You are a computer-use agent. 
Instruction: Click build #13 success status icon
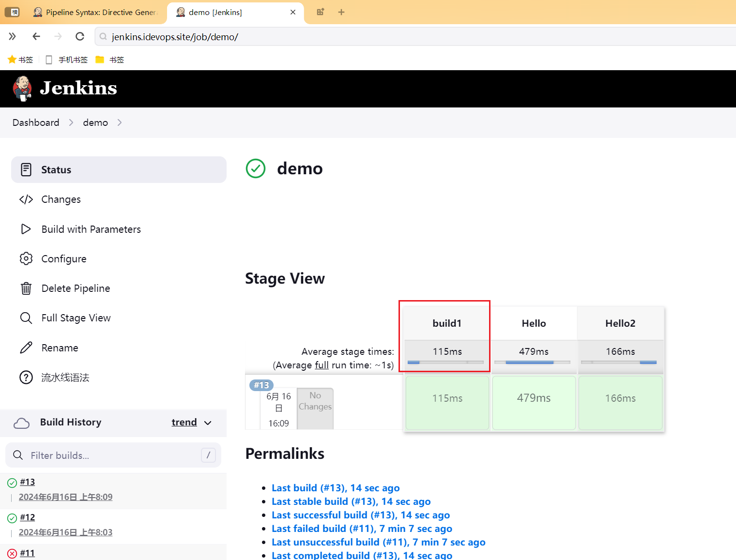[x=12, y=483]
